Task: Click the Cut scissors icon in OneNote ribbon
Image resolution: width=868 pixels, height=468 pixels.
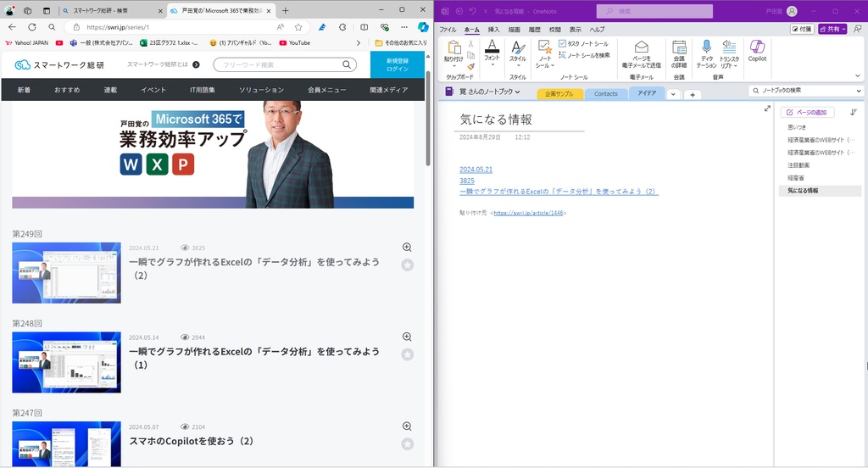Action: [470, 44]
